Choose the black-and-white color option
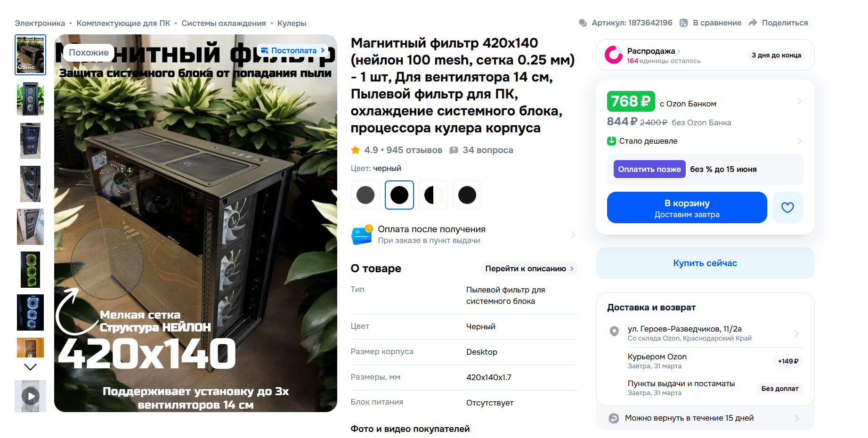Screen dimensions: 868x438 tap(433, 195)
